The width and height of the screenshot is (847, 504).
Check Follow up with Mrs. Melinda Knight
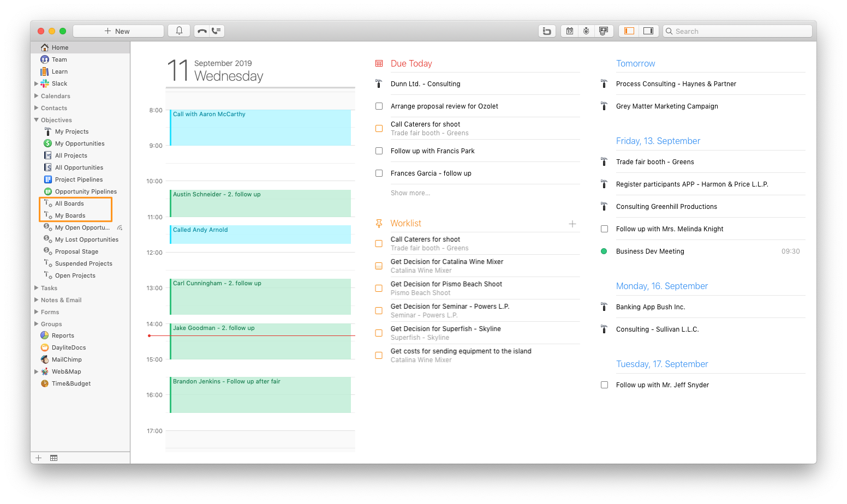pos(604,229)
